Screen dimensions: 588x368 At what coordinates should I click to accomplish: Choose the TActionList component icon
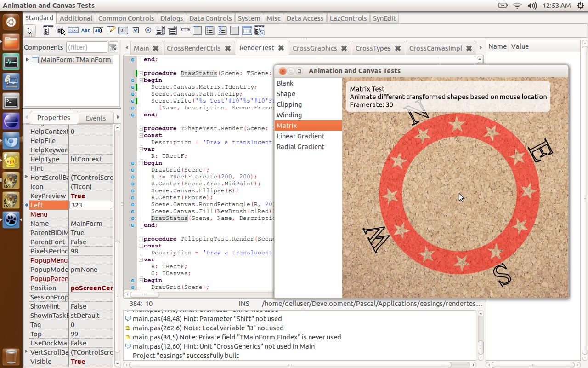point(260,31)
